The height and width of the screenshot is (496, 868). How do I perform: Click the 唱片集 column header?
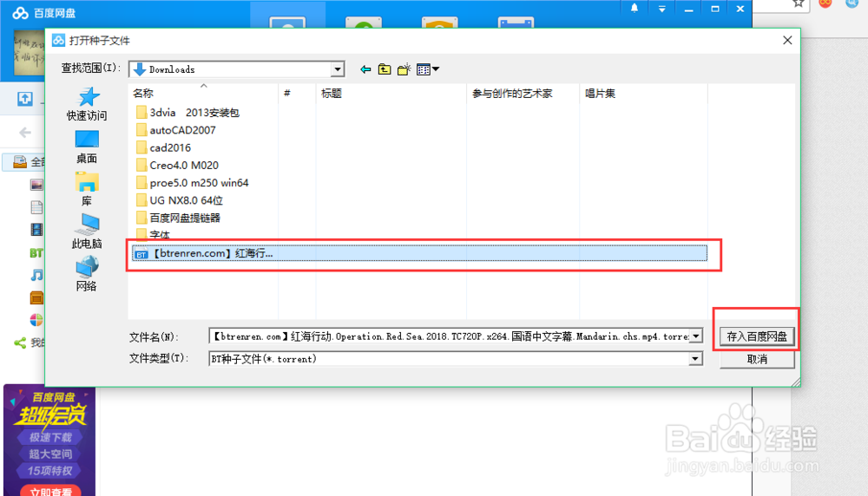click(644, 94)
